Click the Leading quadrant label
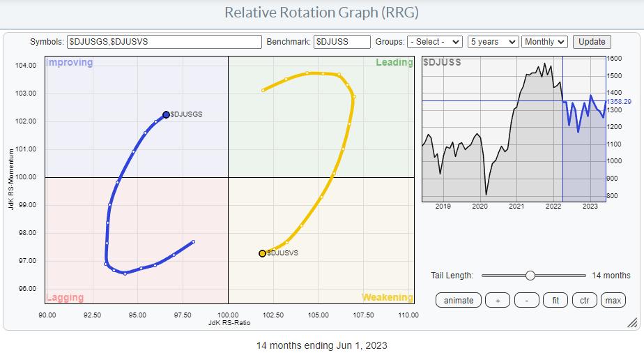Viewport: 644px width, 353px height. [x=394, y=63]
